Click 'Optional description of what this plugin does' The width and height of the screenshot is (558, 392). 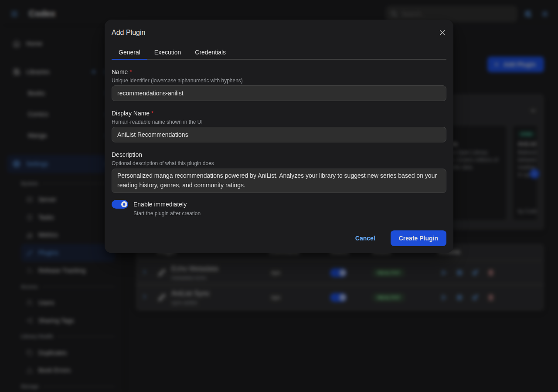163,163
